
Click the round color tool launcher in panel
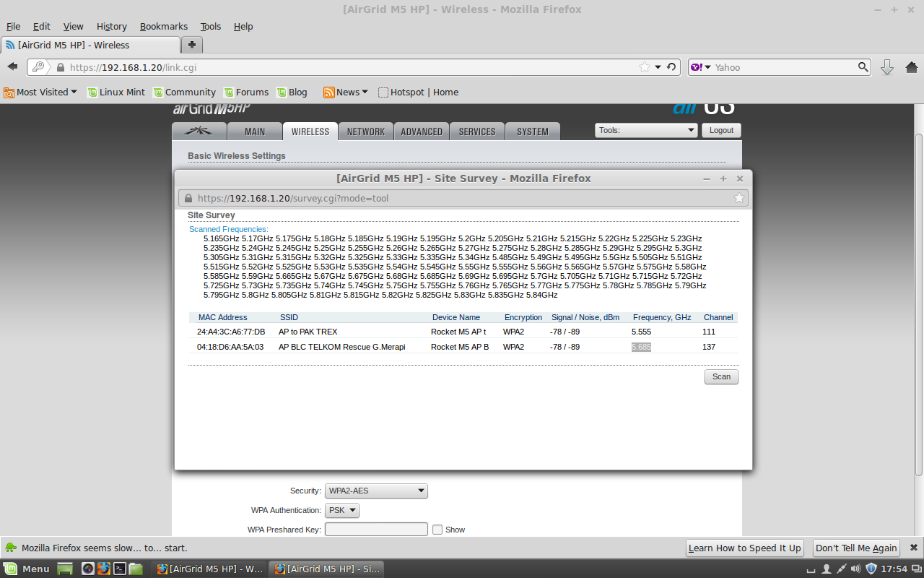pyautogui.click(x=88, y=569)
